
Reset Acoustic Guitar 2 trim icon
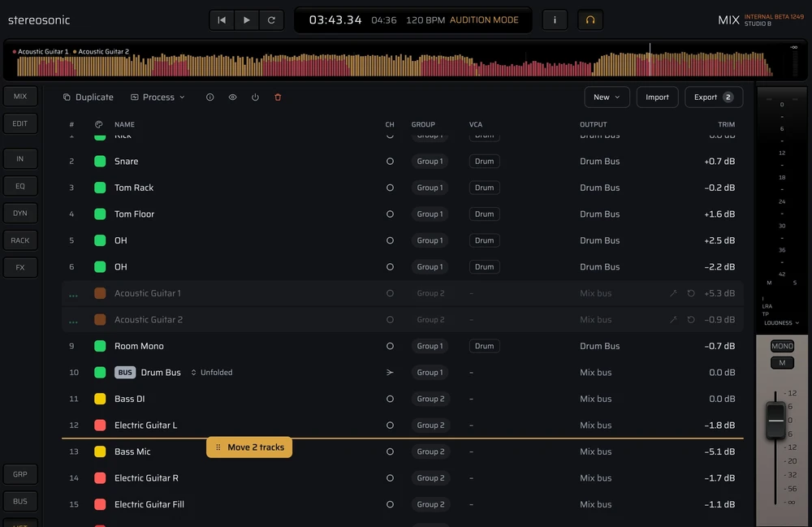(691, 319)
